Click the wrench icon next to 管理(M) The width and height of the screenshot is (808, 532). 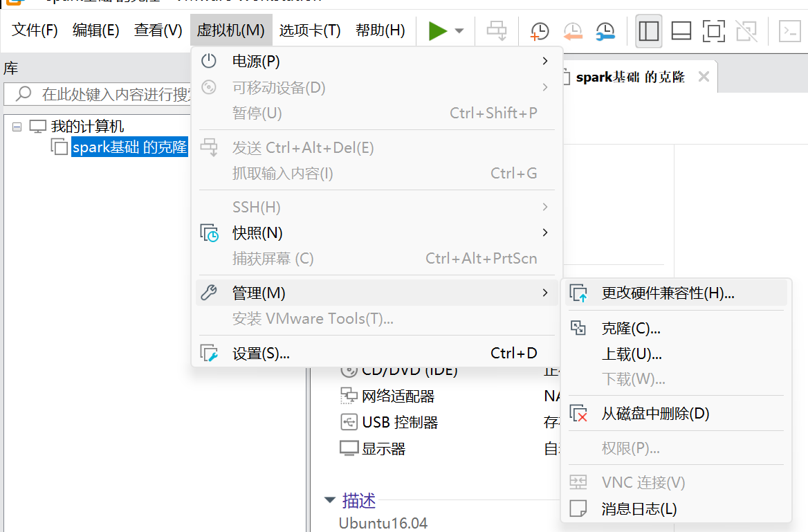(x=209, y=293)
